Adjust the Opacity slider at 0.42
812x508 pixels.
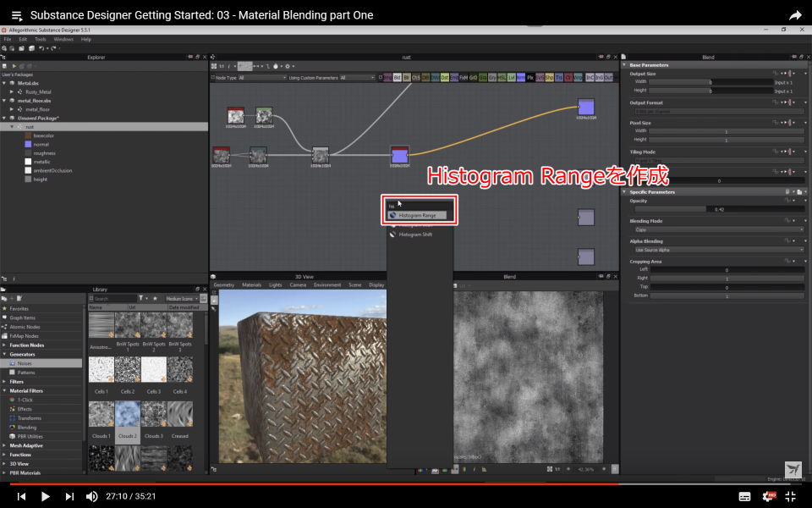[x=719, y=209]
